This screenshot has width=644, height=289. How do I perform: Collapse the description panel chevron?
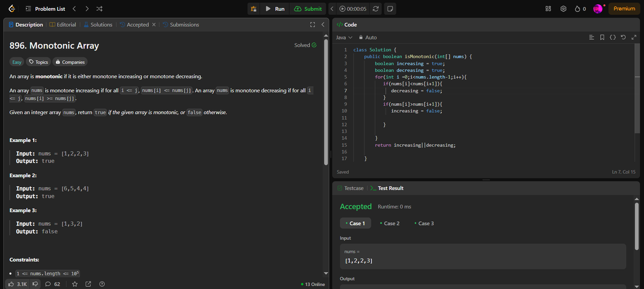[x=323, y=25]
